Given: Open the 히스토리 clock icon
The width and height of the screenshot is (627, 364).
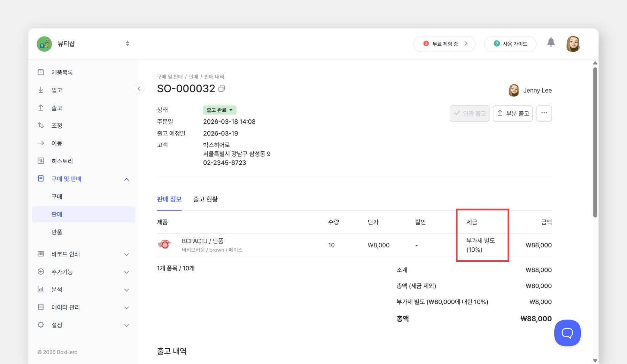Looking at the screenshot, I should point(41,161).
